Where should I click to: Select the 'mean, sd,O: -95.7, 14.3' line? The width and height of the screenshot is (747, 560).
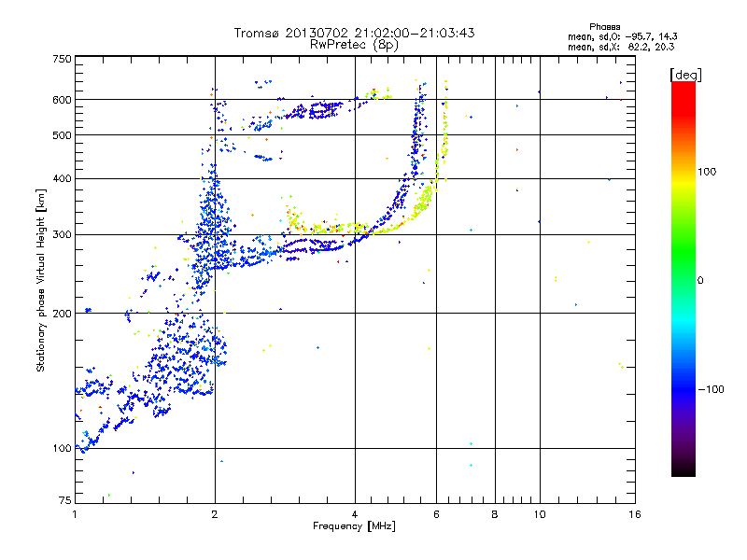tap(623, 36)
